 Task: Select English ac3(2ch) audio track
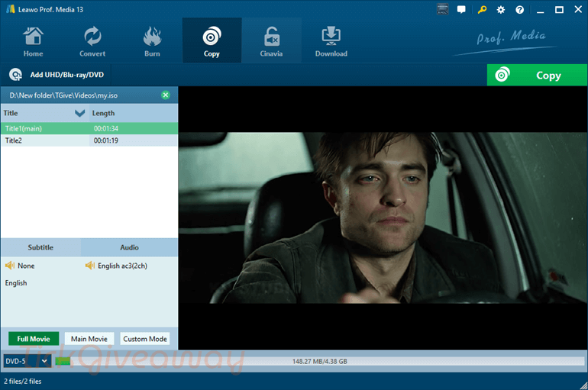coord(122,266)
